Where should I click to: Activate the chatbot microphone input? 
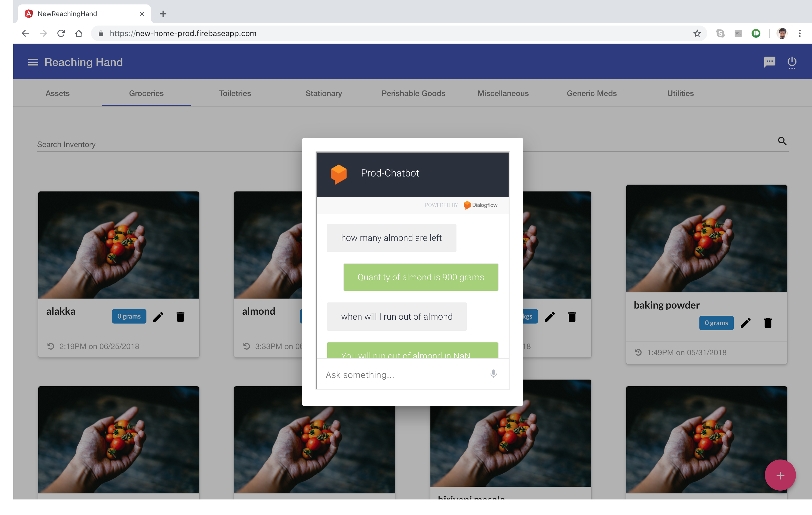(493, 374)
